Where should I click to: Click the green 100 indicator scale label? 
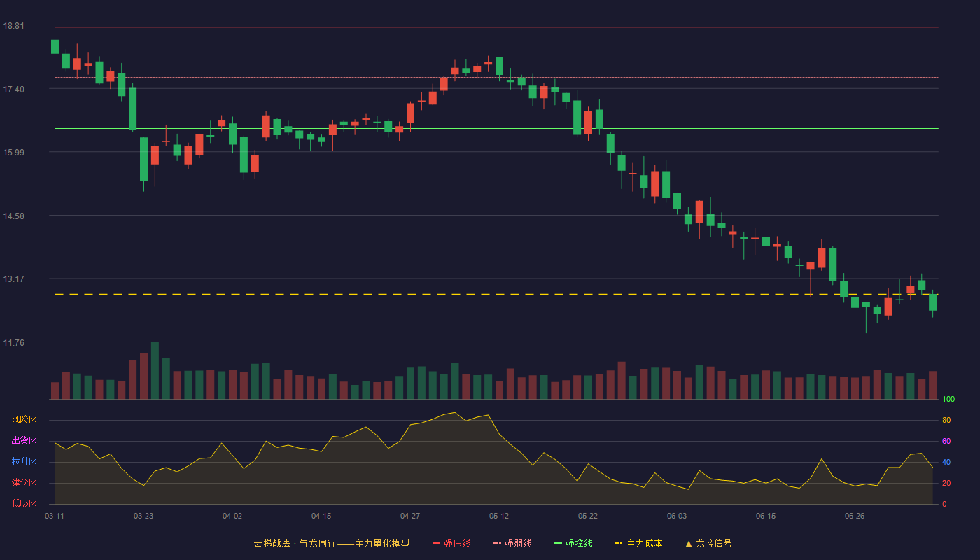[948, 400]
